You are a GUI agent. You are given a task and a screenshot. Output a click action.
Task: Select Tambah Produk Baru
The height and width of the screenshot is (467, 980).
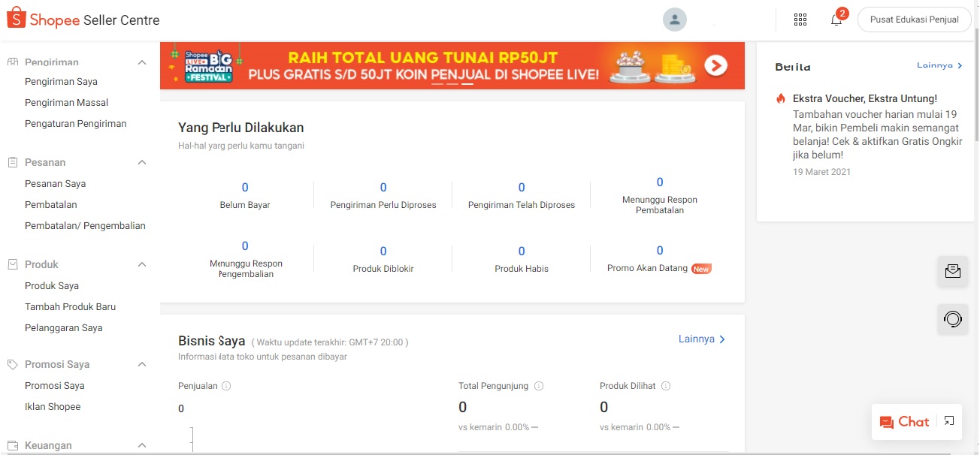tap(70, 306)
